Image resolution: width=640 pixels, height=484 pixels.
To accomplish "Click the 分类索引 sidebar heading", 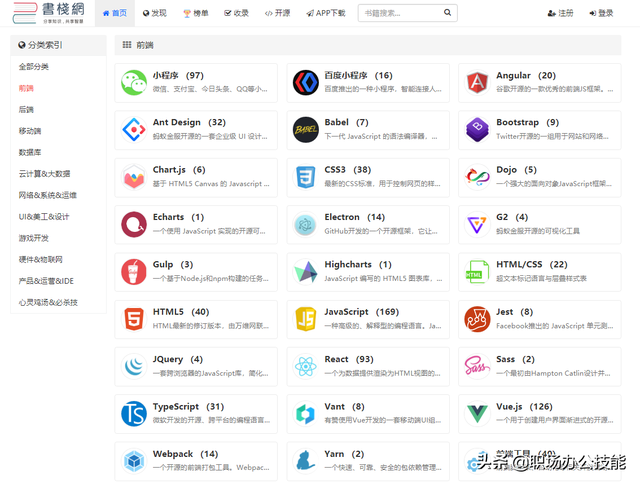I will [40, 45].
